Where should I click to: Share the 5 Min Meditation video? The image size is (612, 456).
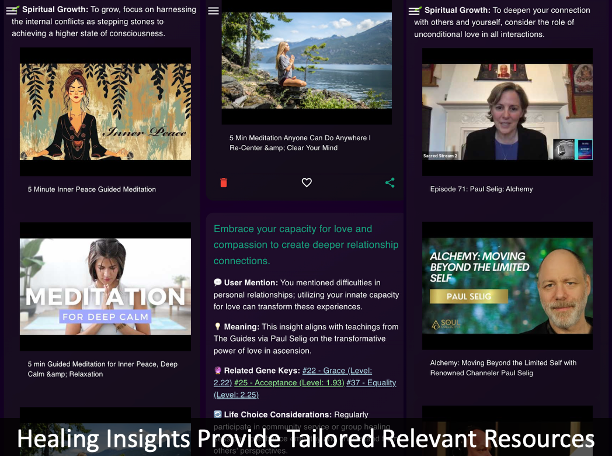click(x=390, y=183)
